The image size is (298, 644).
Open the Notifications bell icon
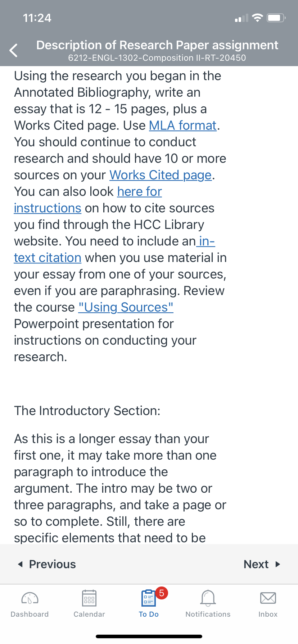208,598
